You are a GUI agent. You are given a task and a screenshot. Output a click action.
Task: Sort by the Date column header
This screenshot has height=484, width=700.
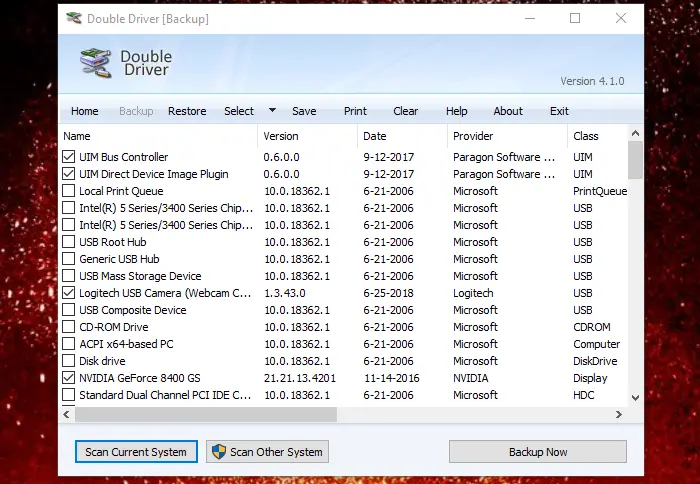(402, 136)
